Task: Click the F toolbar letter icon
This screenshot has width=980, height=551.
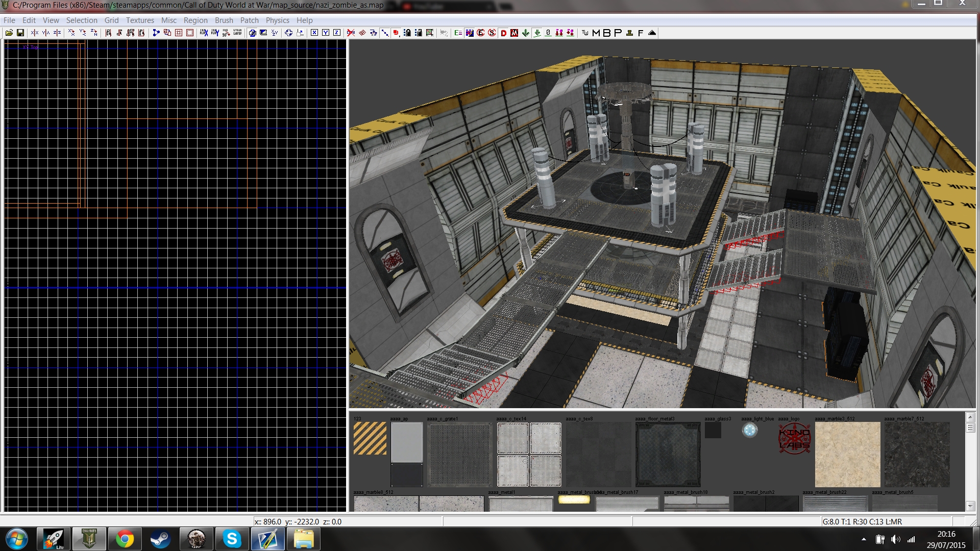Action: tap(641, 33)
